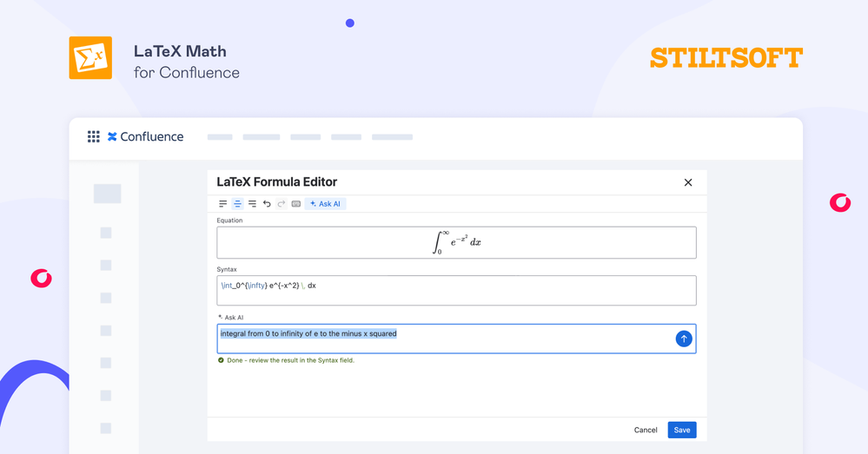Redo the formula edit
The width and height of the screenshot is (868, 454).
(x=282, y=204)
